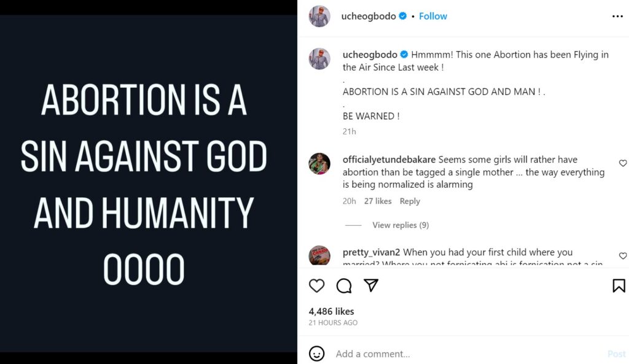Screen dimensions: 629x364
Task: Expand View replies (9)
Action: 400,225
